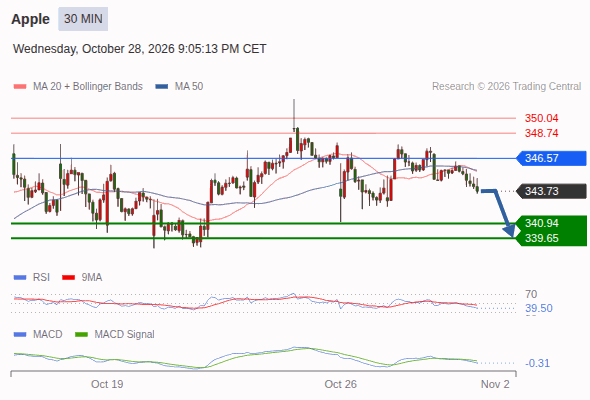
Task: Click the MA 20 + Bollinger Bands red swatch
Action: click(x=20, y=87)
